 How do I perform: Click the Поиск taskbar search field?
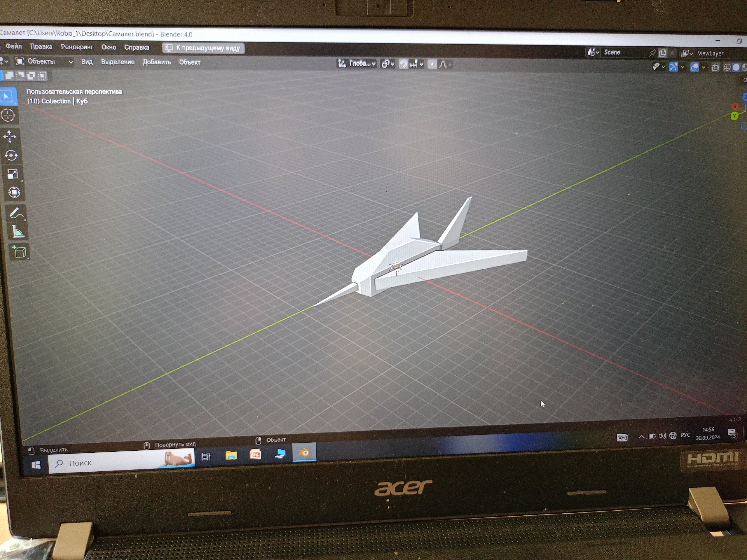point(122,461)
